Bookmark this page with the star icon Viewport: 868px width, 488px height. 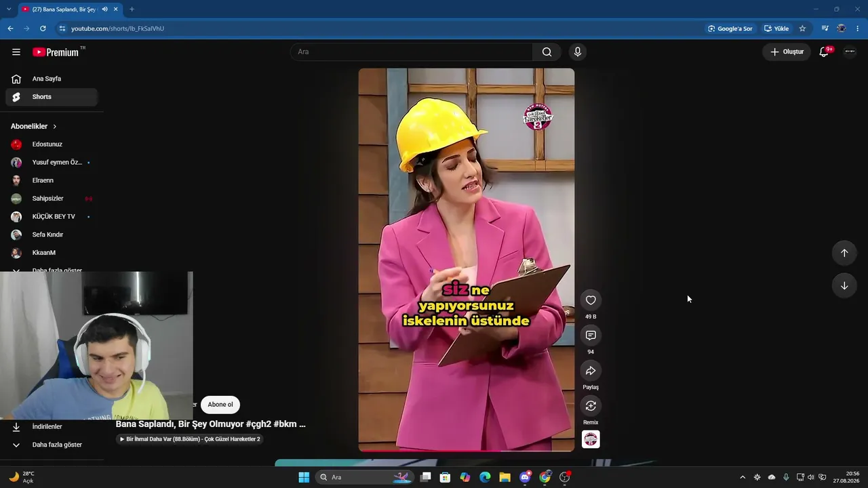(802, 28)
